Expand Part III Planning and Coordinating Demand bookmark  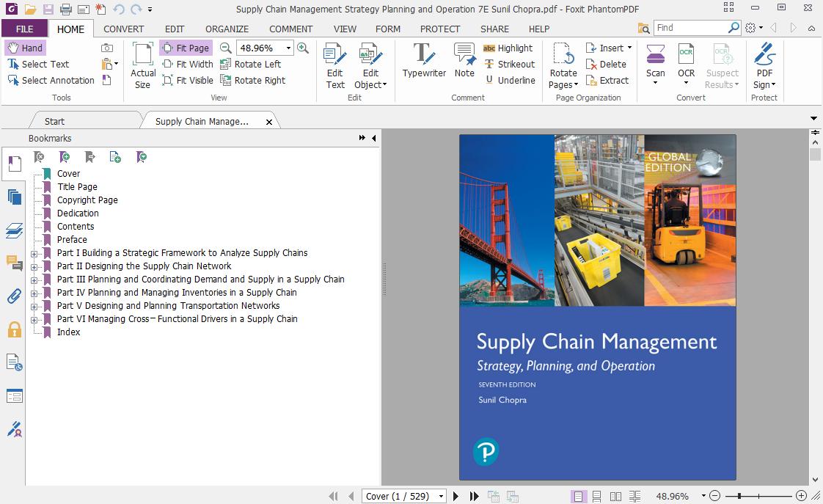pyautogui.click(x=34, y=280)
